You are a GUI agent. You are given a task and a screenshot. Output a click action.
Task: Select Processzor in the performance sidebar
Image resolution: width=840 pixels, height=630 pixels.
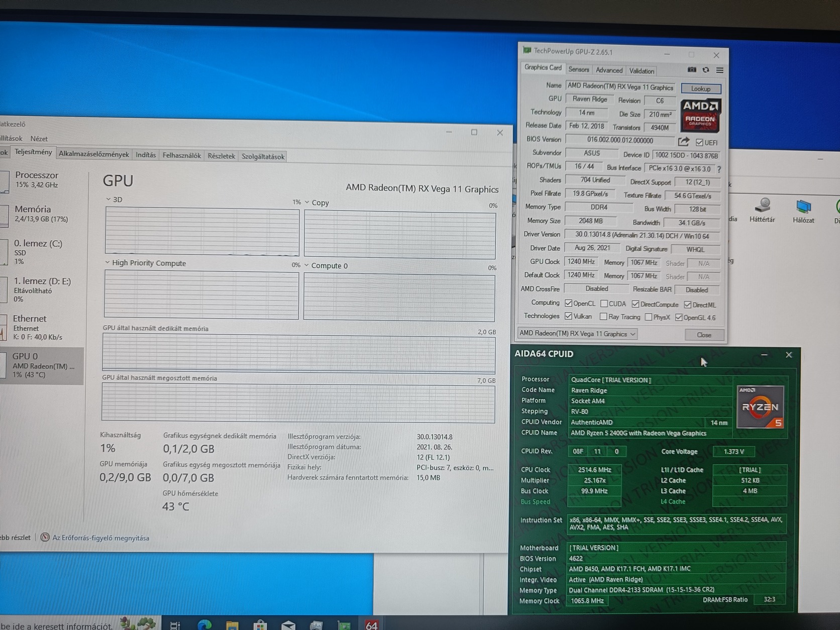42,180
